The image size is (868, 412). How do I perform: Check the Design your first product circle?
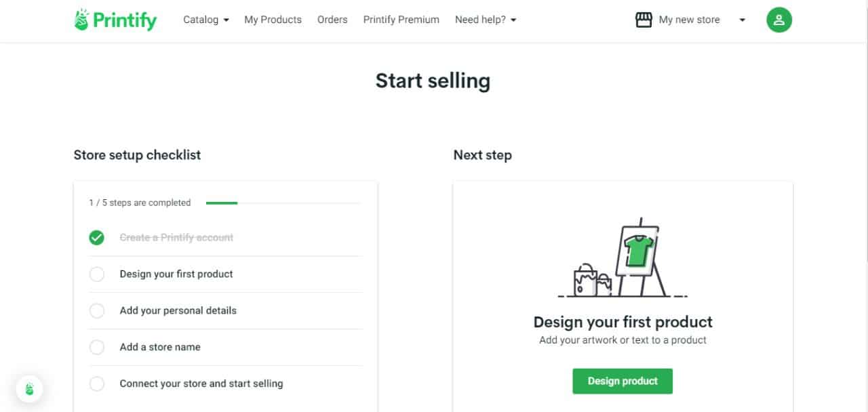coord(97,274)
